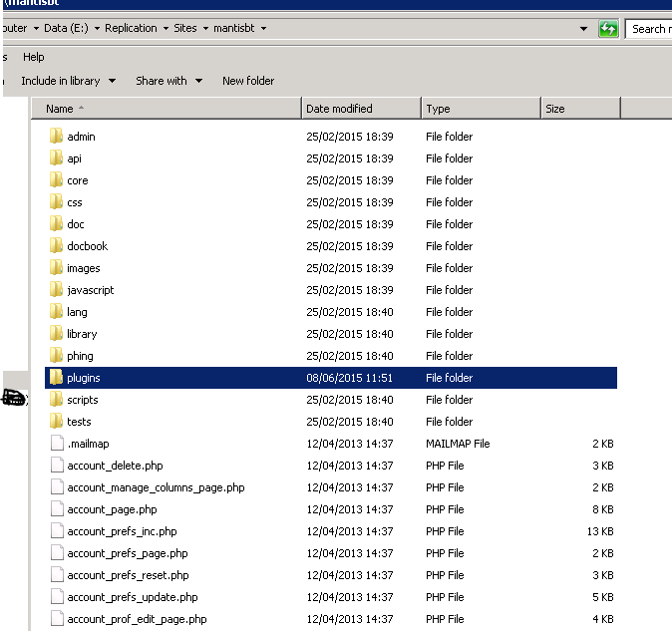The image size is (672, 631).
Task: Click the docbook folder icon
Action: (56, 246)
